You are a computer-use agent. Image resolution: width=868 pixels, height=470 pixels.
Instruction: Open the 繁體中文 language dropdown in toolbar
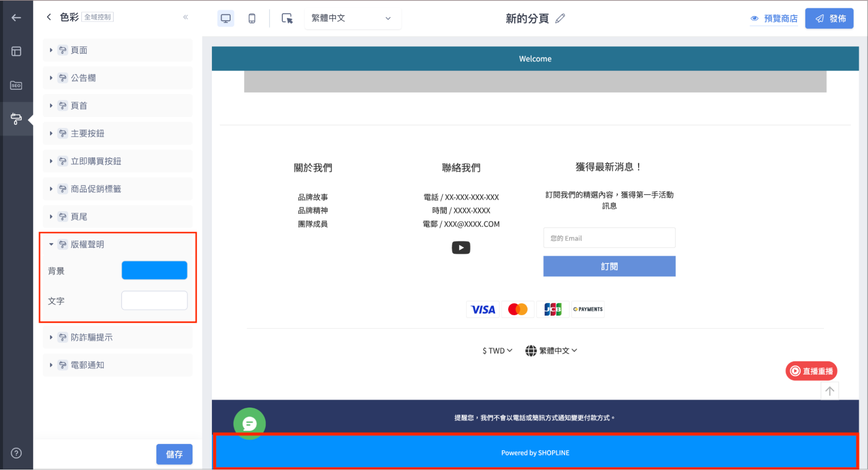tap(352, 18)
